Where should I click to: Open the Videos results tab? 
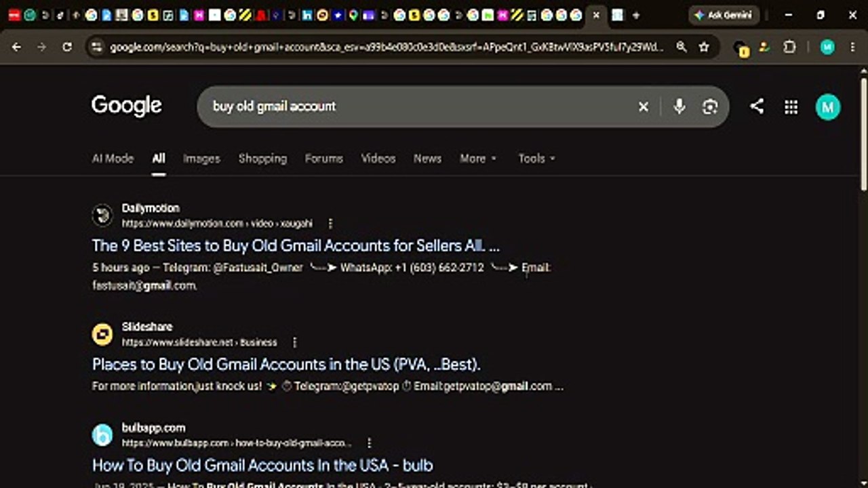(x=378, y=158)
